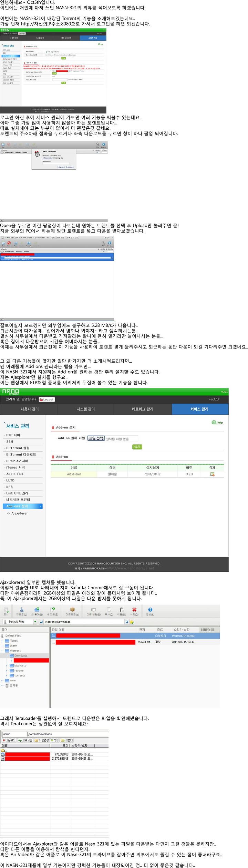Click the 수정한 날짜 column header in Ajaxplorer
The height and width of the screenshot is (868, 248).
182,630
